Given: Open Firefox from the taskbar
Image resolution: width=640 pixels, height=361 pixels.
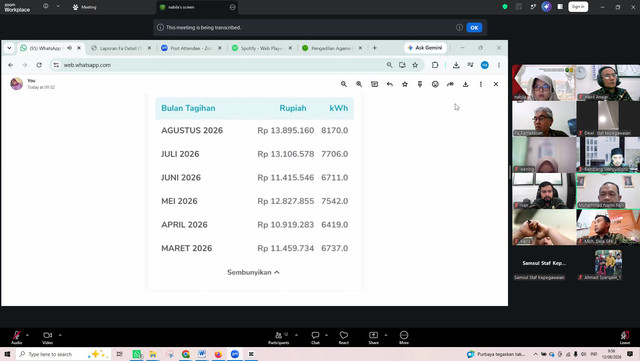Looking at the screenshot, I should (x=218, y=354).
